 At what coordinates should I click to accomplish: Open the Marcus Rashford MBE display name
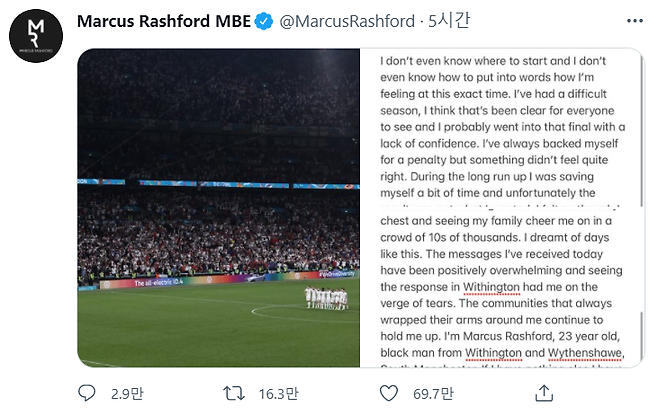[164, 21]
